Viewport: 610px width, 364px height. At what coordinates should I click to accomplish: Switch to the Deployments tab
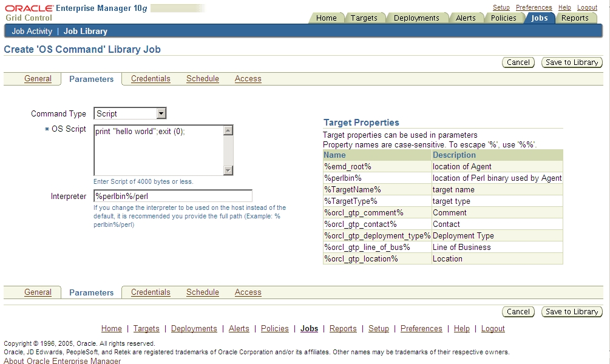tap(416, 18)
